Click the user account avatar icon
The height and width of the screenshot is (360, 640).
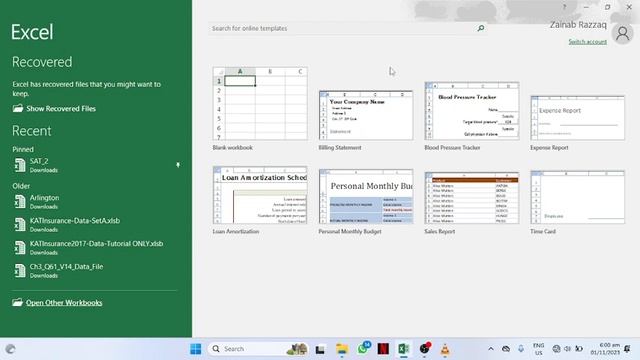622,34
